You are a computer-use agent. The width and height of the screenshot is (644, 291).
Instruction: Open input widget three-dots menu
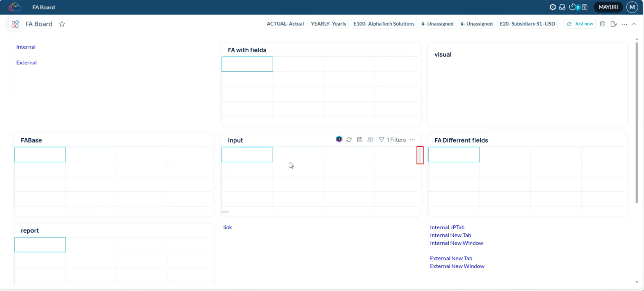click(x=412, y=140)
